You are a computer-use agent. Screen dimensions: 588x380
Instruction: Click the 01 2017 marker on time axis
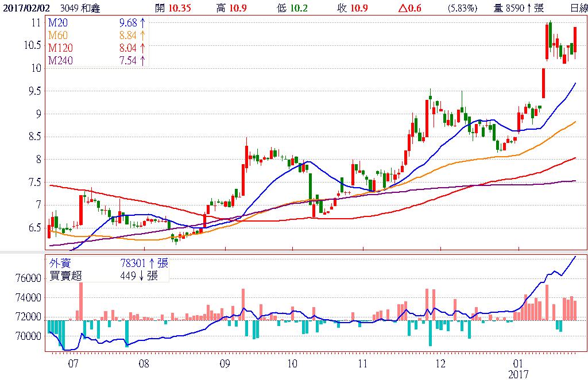(x=519, y=363)
